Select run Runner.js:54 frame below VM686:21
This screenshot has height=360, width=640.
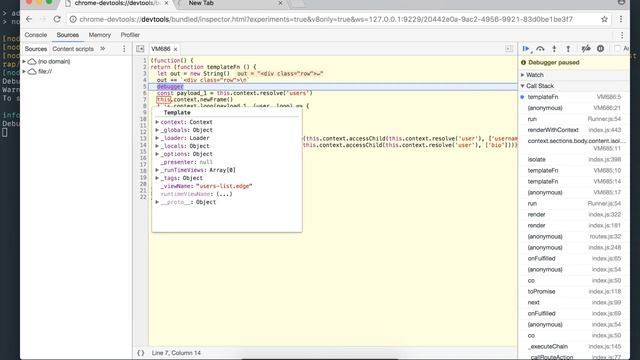[574, 119]
